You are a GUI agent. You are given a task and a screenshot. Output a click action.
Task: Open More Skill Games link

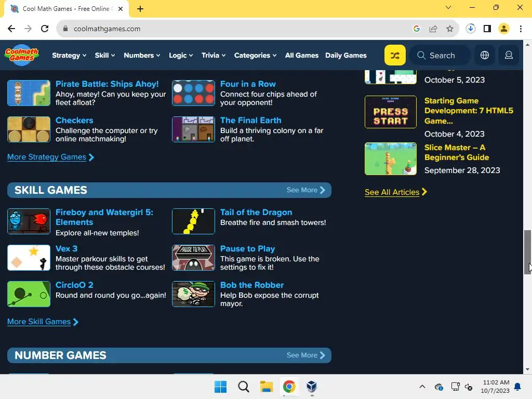43,322
